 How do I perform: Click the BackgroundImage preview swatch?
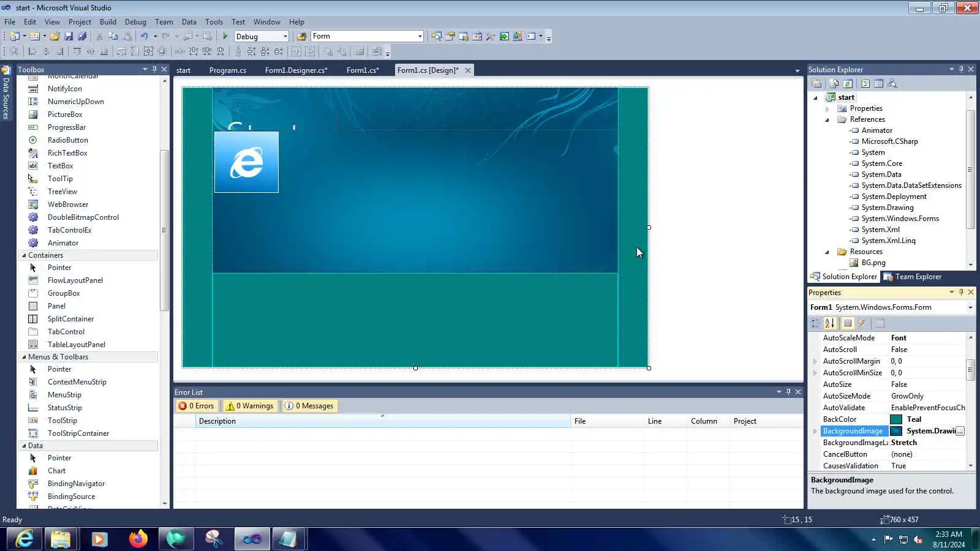[896, 431]
